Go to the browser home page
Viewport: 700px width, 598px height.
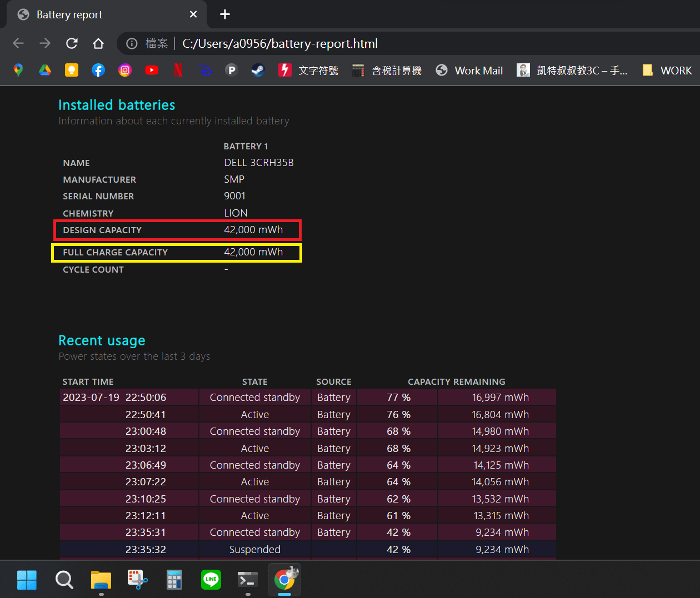98,43
